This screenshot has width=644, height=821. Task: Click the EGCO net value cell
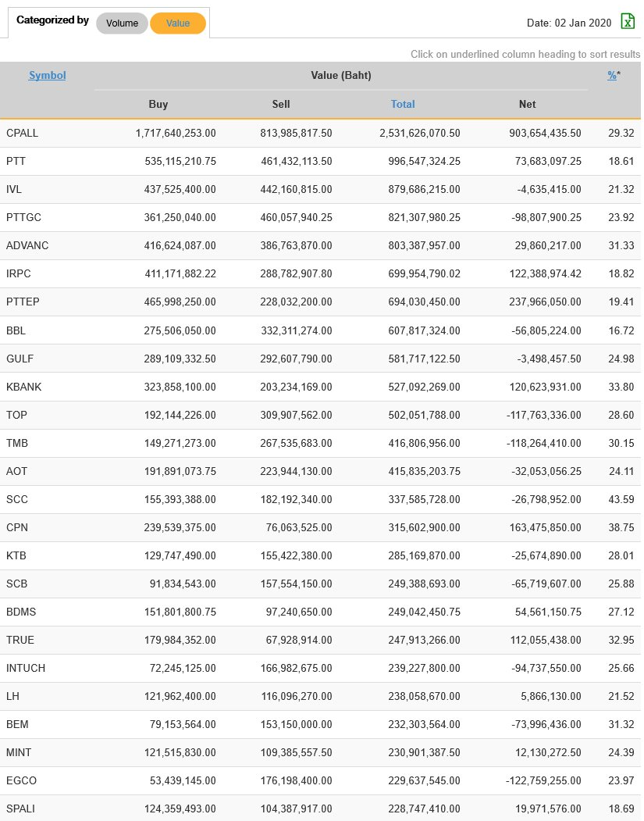[x=543, y=780]
